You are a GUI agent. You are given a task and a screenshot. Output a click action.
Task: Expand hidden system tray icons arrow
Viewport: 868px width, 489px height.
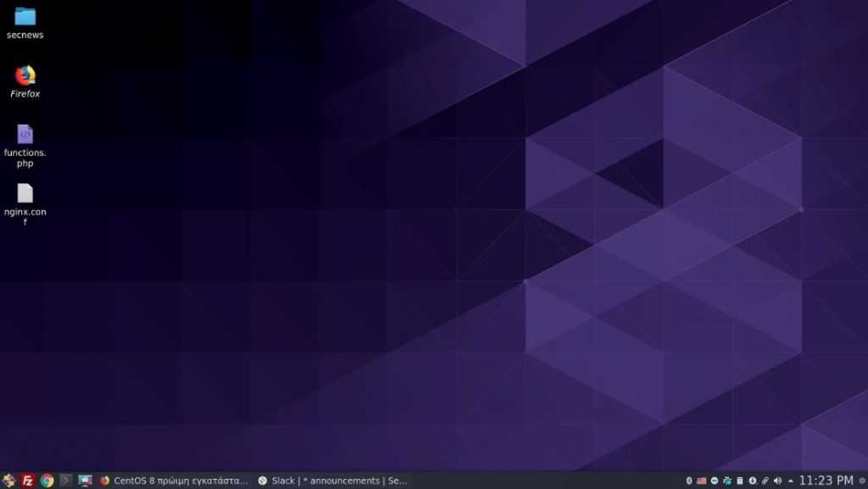click(x=791, y=481)
